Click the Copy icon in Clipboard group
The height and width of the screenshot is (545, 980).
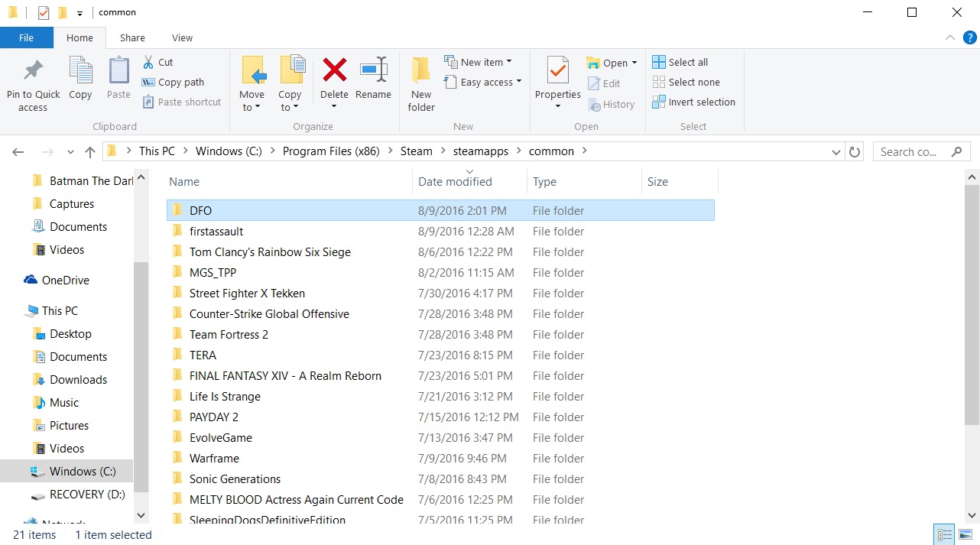click(x=80, y=70)
